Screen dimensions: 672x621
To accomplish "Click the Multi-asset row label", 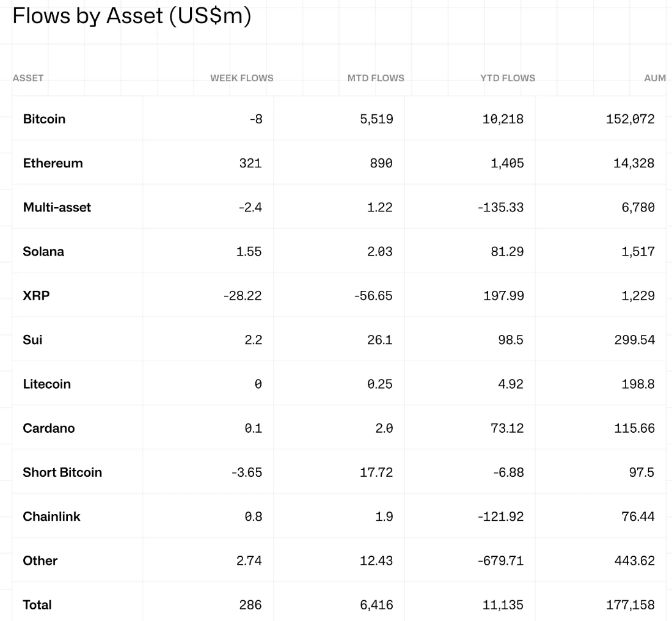I will coord(57,207).
